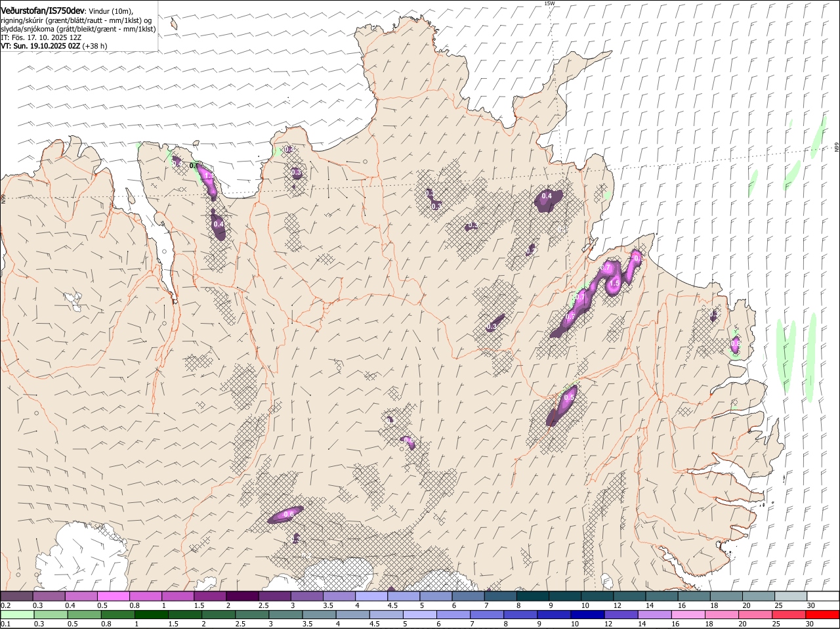840x629 pixels.
Task: Pick the lower legend swatch labeled 2.5
Action: point(251,615)
